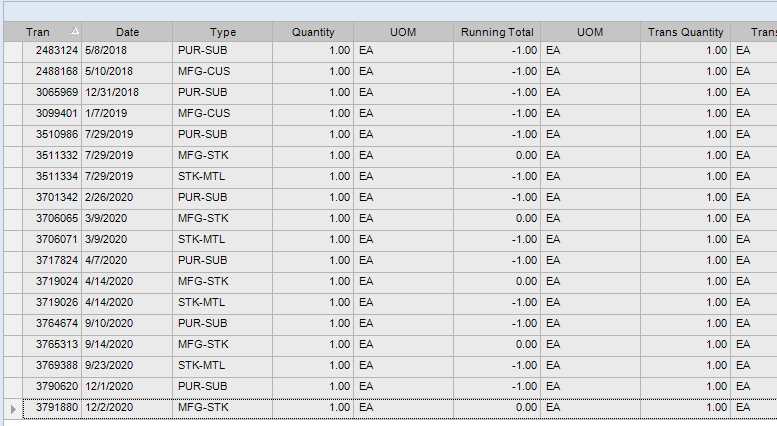
Task: Select transaction number 3719024
Action: (x=57, y=281)
